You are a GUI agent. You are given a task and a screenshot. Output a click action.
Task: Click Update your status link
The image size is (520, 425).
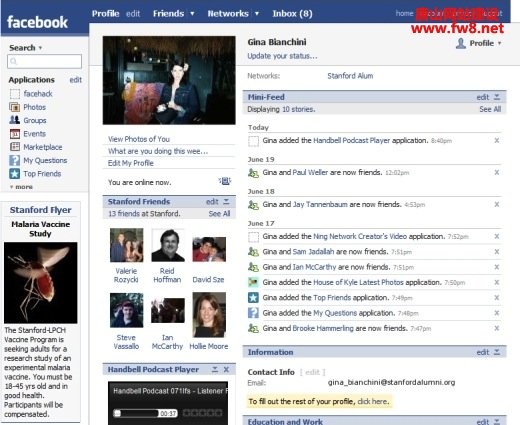click(282, 56)
